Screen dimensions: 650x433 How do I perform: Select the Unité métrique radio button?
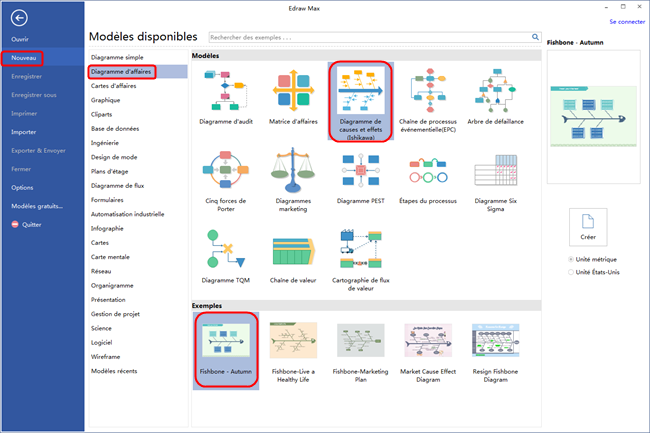pos(571,260)
